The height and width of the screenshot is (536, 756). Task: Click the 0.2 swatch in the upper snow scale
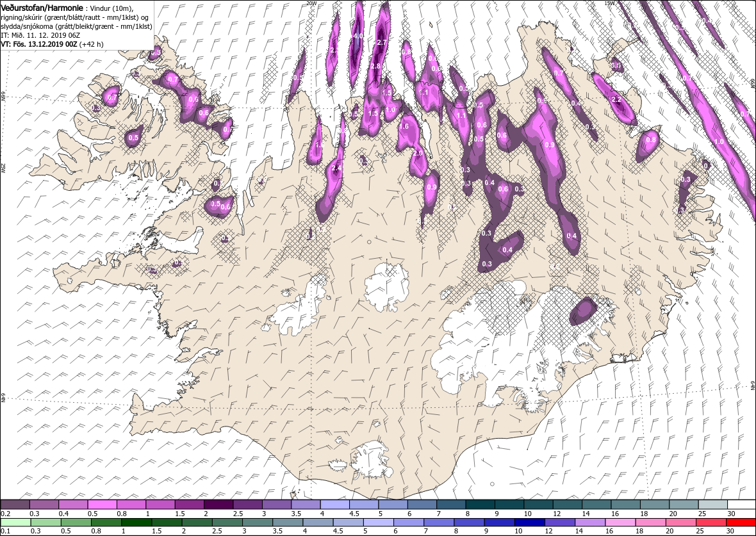pyautogui.click(x=15, y=505)
